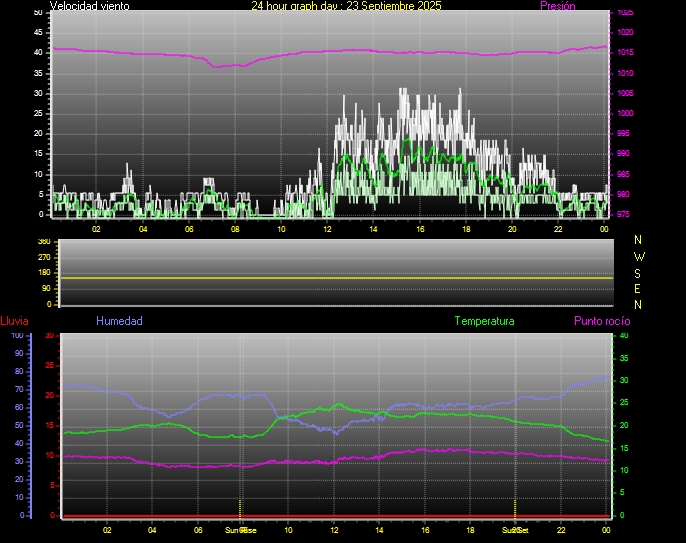
Task: Click the red rain baseline in lower chart
Action: click(x=335, y=516)
